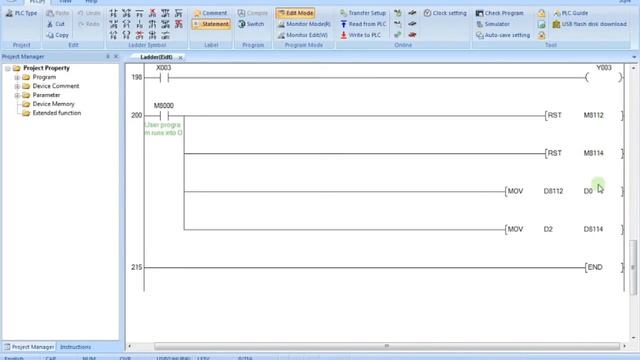Expand the Parameter folder node
Screen dimensions: 640x360
pyautogui.click(x=17, y=95)
